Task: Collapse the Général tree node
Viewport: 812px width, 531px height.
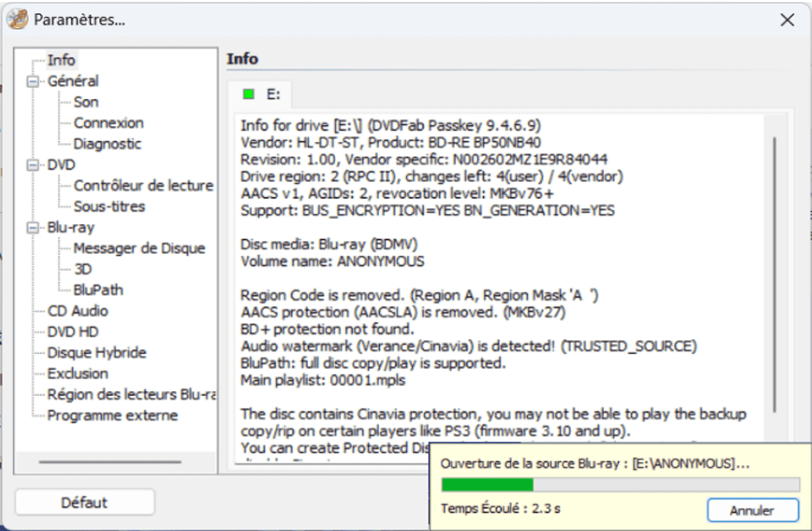Action: (33, 81)
